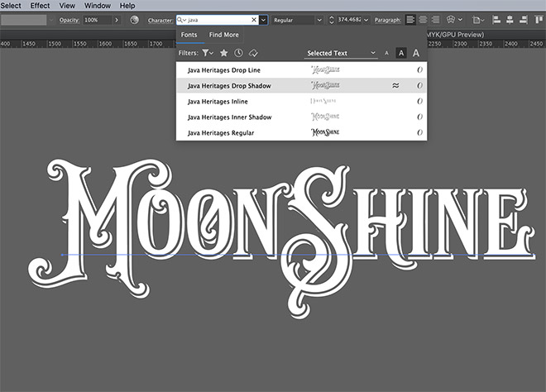Click the recolor artwork globe icon
Viewport: 546px width, 392px height.
[134, 19]
